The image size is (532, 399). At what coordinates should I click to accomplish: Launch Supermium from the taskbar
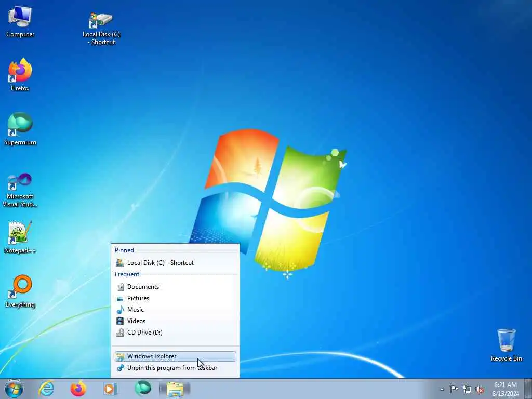[x=142, y=389]
